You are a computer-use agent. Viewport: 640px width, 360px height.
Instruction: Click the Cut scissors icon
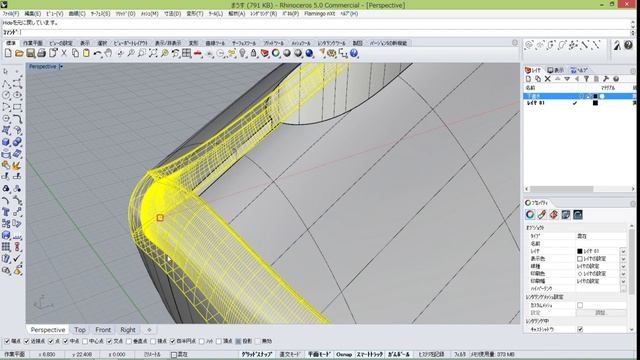click(x=64, y=53)
